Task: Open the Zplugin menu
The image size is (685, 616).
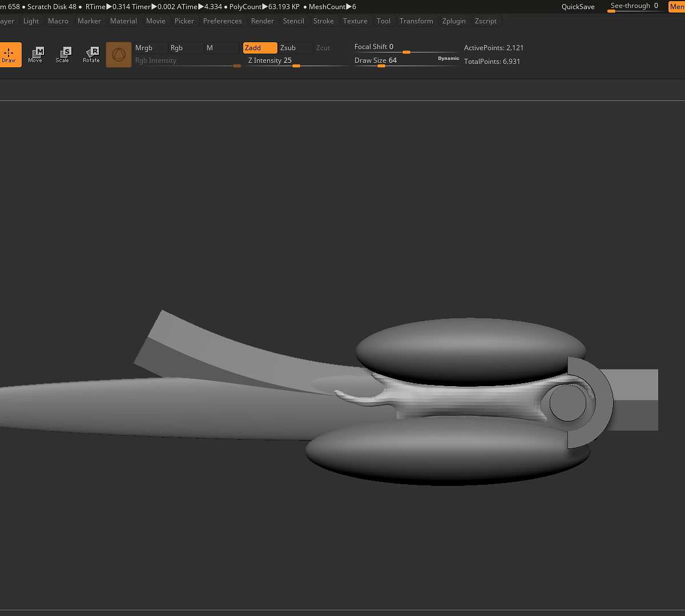Action: click(x=454, y=21)
